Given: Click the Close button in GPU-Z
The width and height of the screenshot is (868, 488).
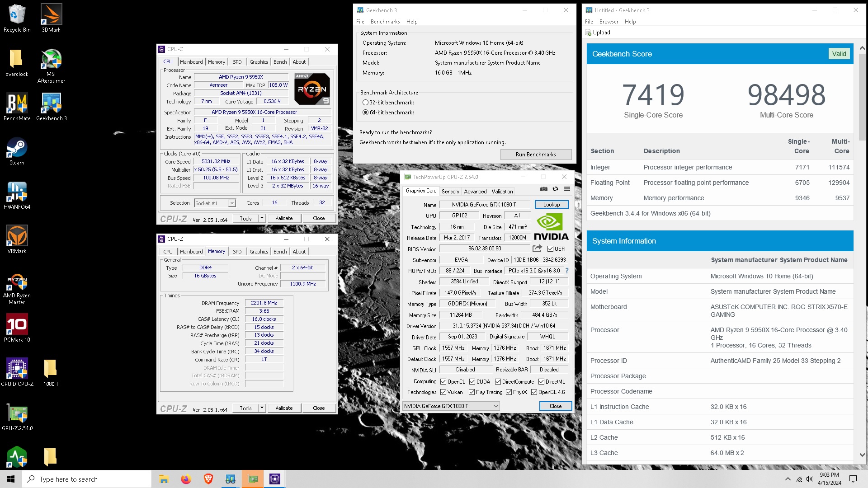Looking at the screenshot, I should pyautogui.click(x=556, y=406).
